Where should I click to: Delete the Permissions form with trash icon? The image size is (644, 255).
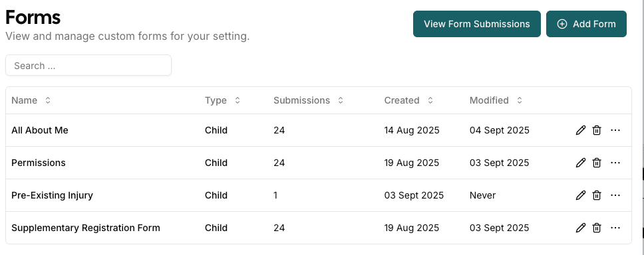(597, 163)
